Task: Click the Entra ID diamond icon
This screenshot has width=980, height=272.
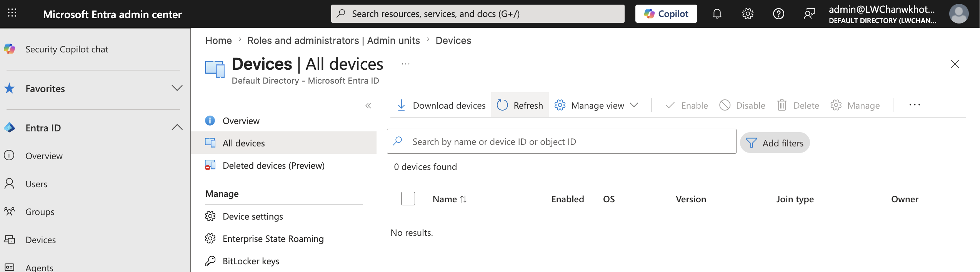Action: (10, 128)
